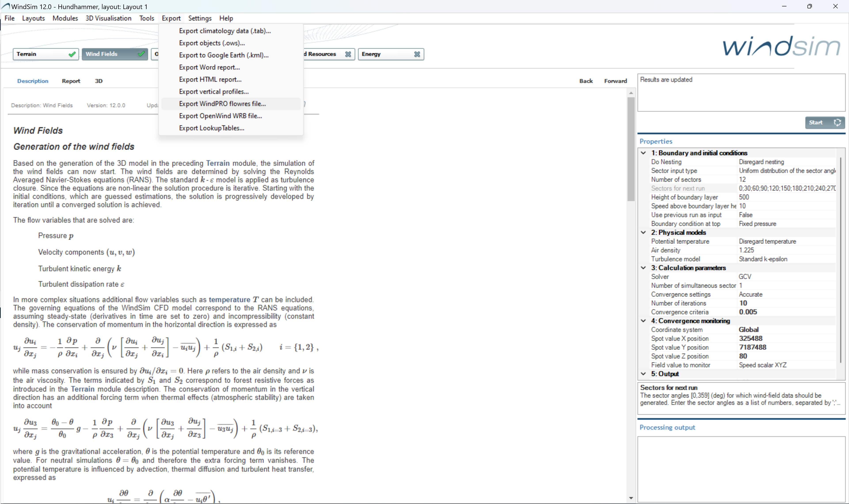Image resolution: width=849 pixels, height=504 pixels.
Task: Click the green checkmark on Wind Fields
Action: coord(141,54)
